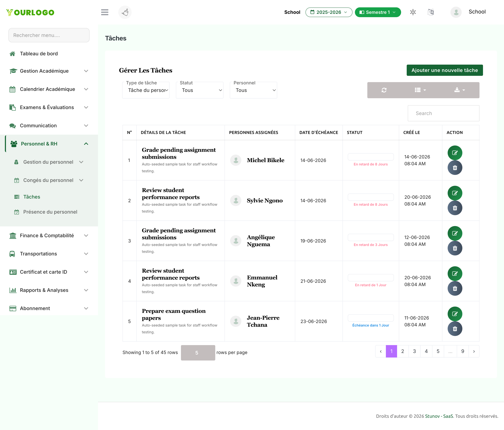Viewport: 504px width, 430px height.
Task: Go to pagination page 2
Action: click(402, 351)
